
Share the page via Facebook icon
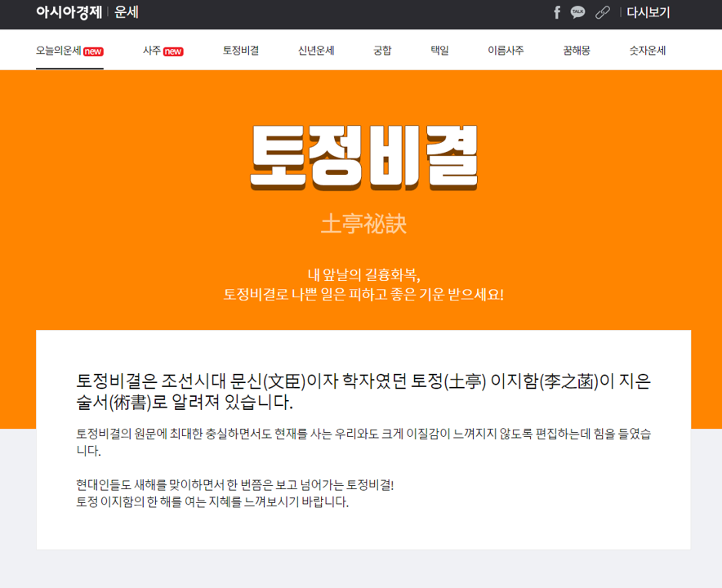pyautogui.click(x=556, y=13)
